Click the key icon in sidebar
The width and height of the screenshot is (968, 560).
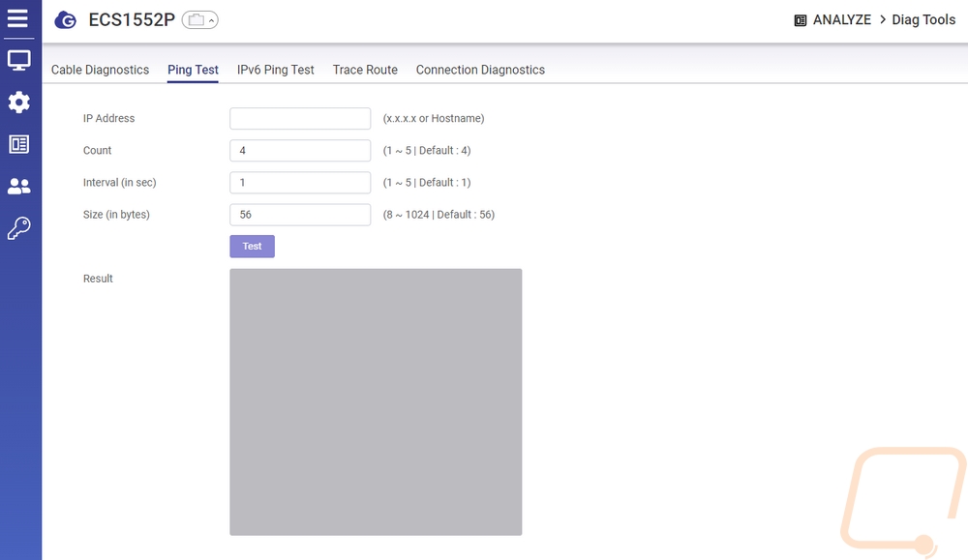(x=18, y=228)
